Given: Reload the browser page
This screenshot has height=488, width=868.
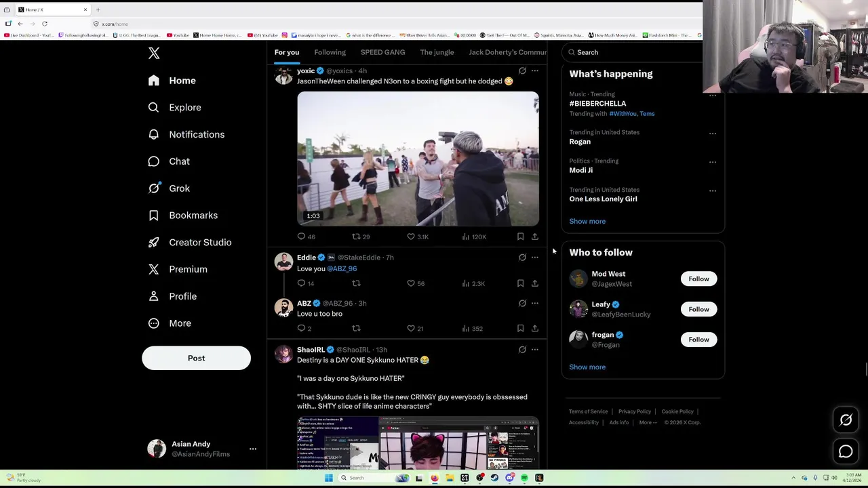Looking at the screenshot, I should (45, 24).
